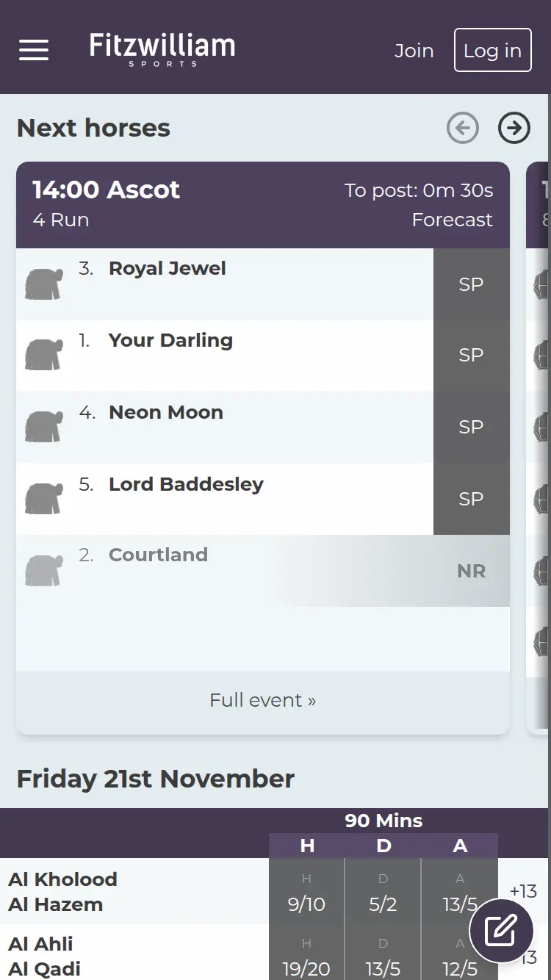
Task: Click the Join link
Action: click(x=414, y=51)
